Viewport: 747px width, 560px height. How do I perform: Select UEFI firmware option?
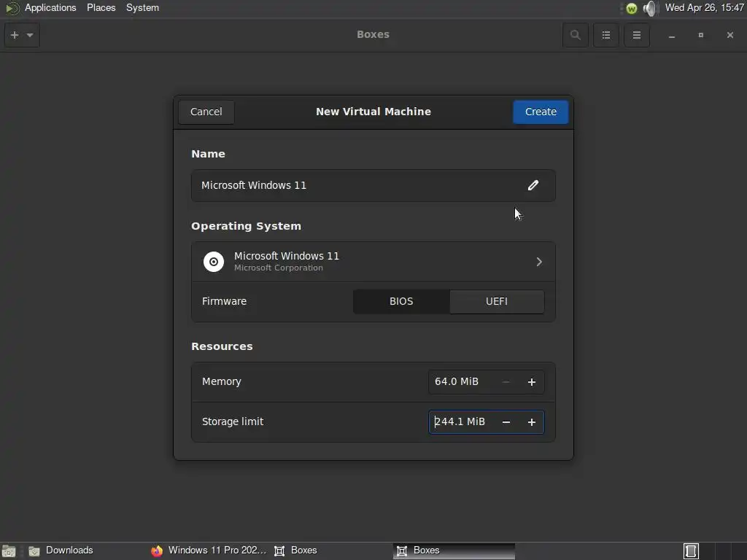(x=496, y=301)
